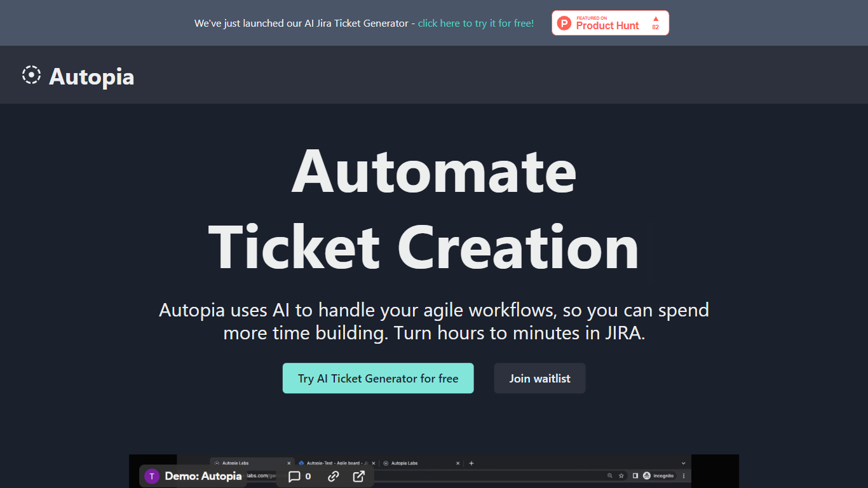Viewport: 868px width, 488px height.
Task: Expand the tab search chevron in video
Action: tap(684, 463)
